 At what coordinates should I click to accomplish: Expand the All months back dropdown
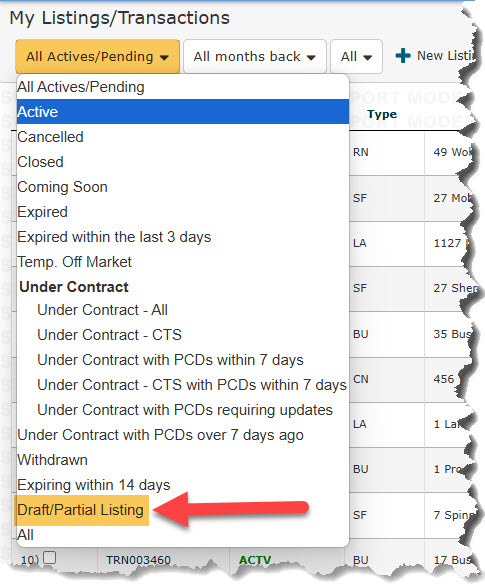[255, 57]
